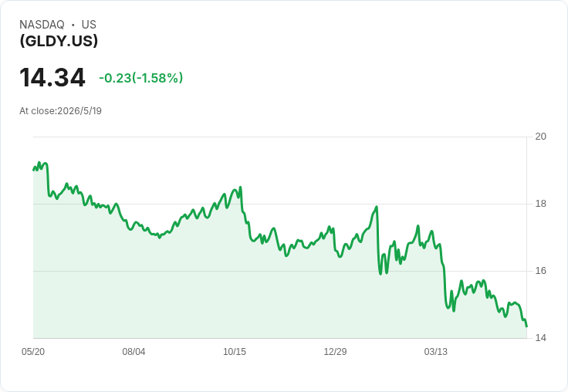Click the US market label
This screenshot has height=392, width=568.
pyautogui.click(x=89, y=25)
